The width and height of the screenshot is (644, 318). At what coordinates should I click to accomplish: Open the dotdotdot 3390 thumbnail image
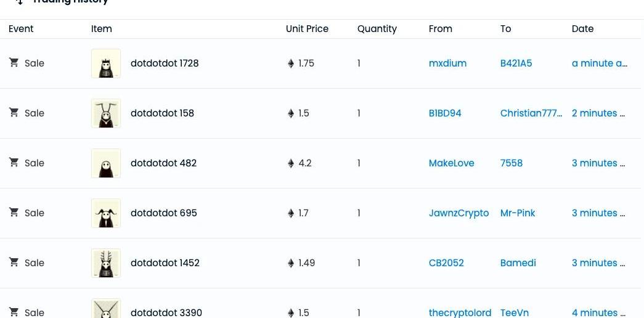tap(106, 309)
